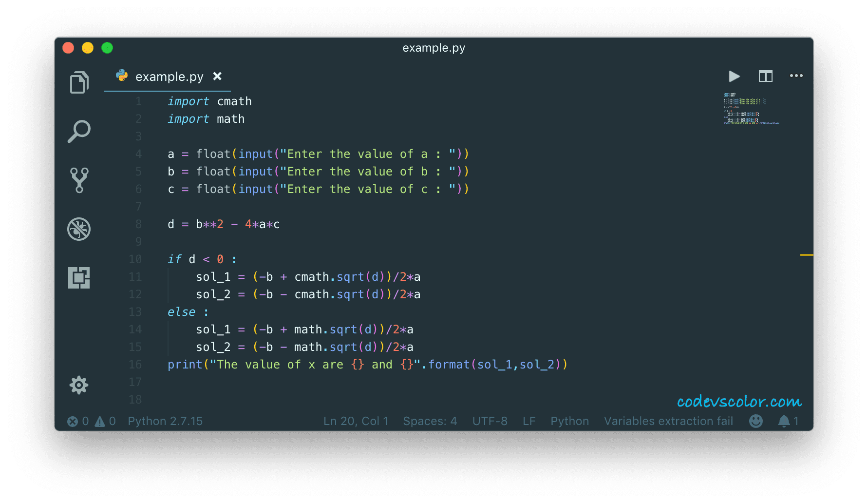Open the Source Control view
Image resolution: width=868 pixels, height=503 pixels.
[79, 180]
